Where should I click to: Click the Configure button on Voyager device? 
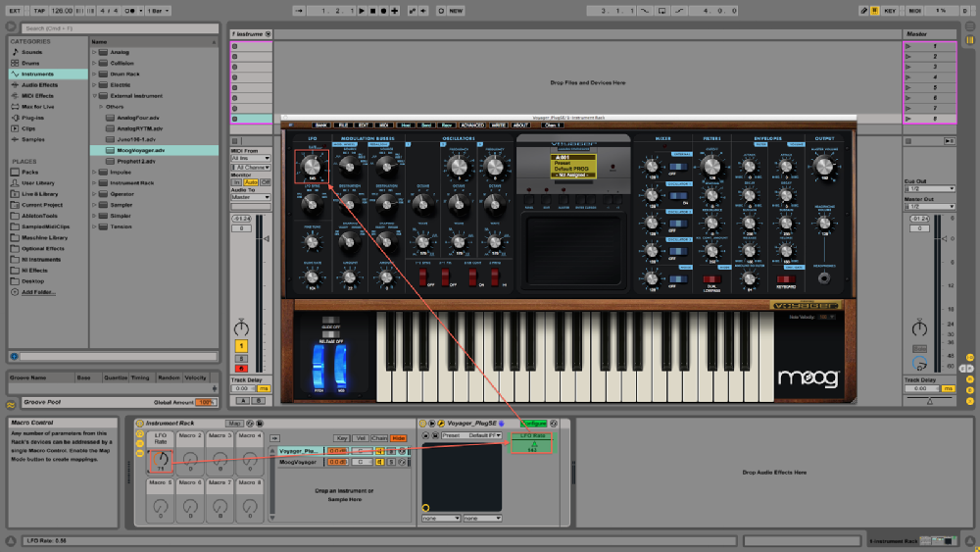(534, 423)
